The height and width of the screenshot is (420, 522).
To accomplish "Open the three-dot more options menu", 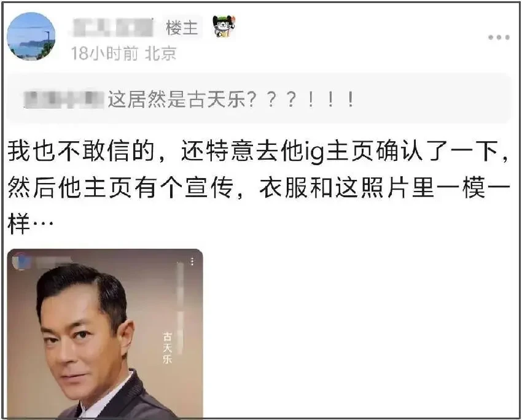I will (499, 37).
